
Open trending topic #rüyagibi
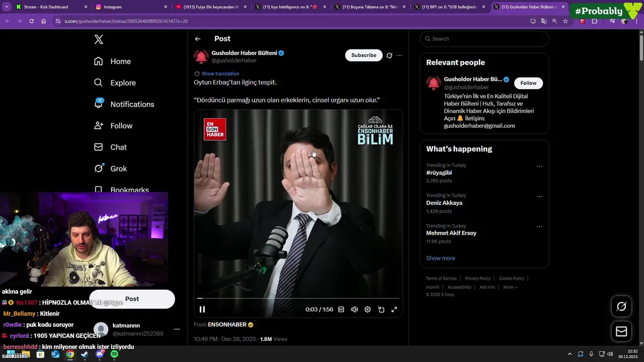click(x=439, y=172)
